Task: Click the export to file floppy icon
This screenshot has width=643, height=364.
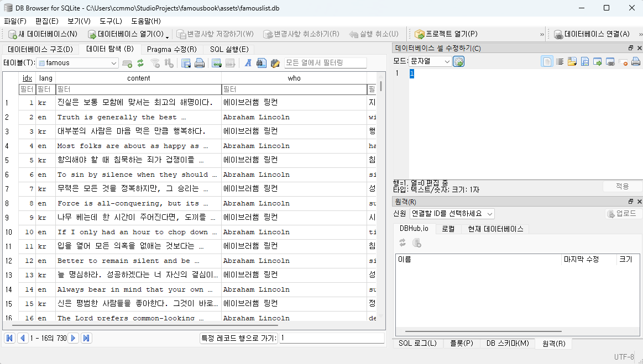Action: click(585, 62)
